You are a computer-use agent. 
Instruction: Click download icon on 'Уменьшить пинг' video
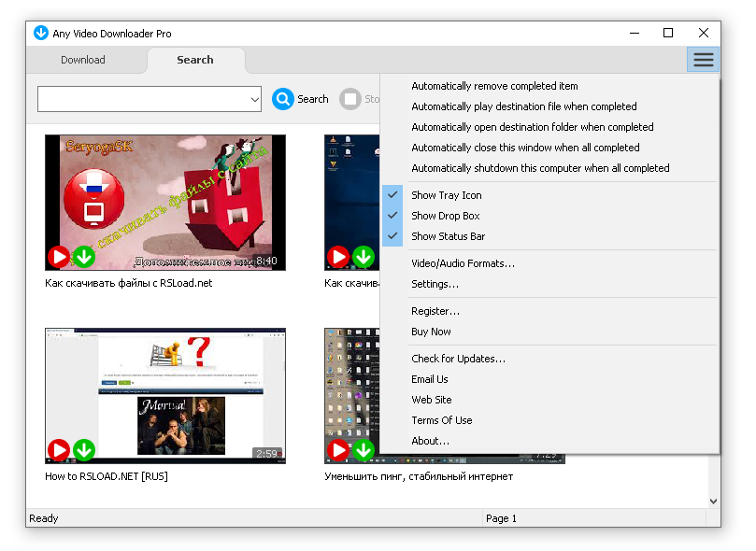pyautogui.click(x=364, y=449)
